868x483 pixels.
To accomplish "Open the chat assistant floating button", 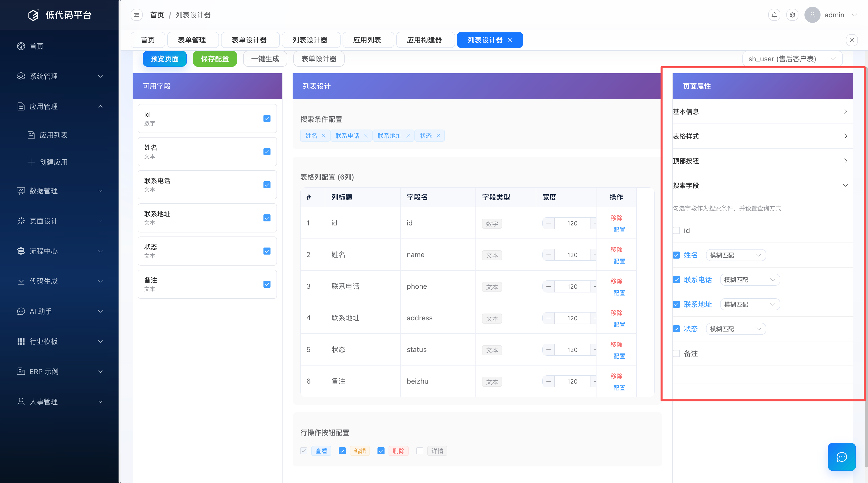I will coord(841,457).
